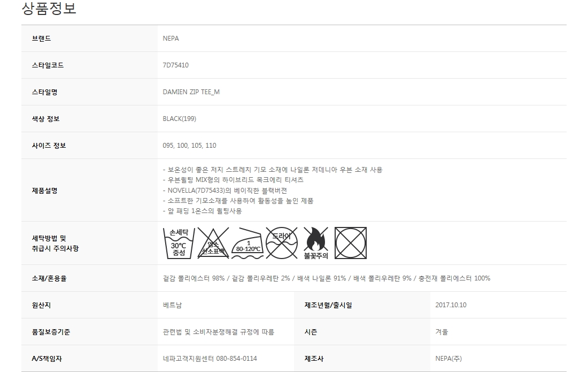Click style code 7D75410

click(175, 65)
